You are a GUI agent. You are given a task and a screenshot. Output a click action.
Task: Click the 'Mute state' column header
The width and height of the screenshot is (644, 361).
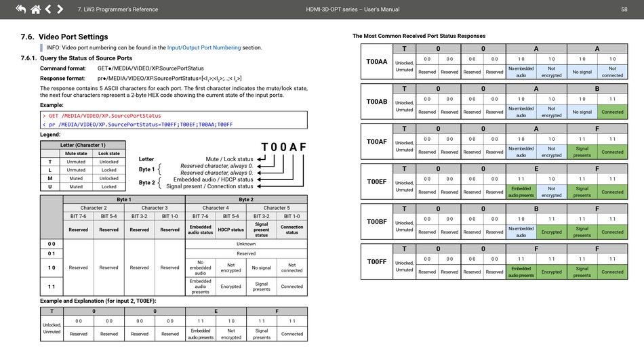(x=76, y=154)
